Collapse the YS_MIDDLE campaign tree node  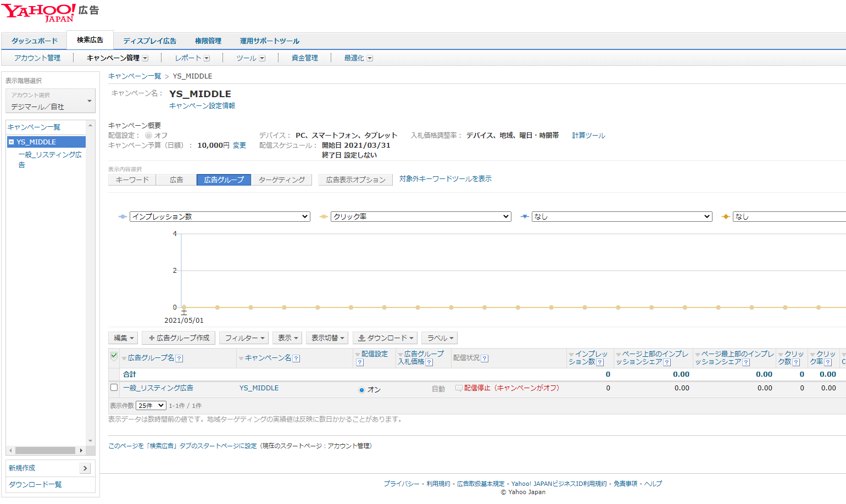(11, 142)
